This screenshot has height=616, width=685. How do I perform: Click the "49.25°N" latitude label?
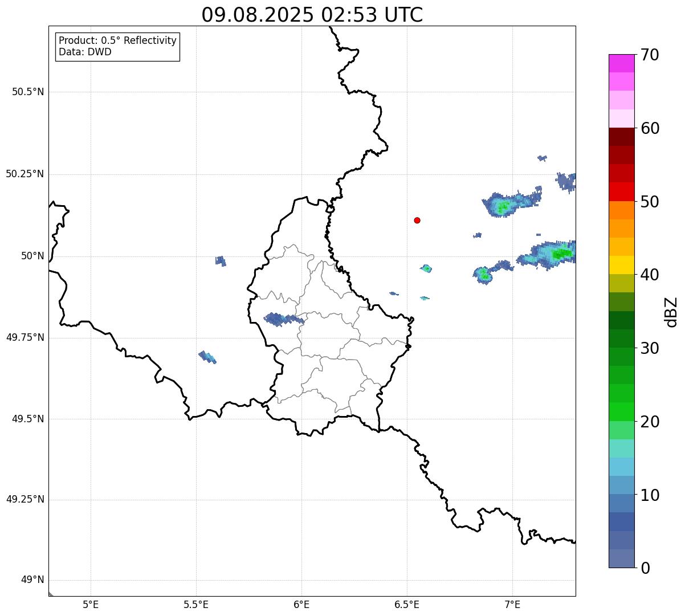pos(25,499)
